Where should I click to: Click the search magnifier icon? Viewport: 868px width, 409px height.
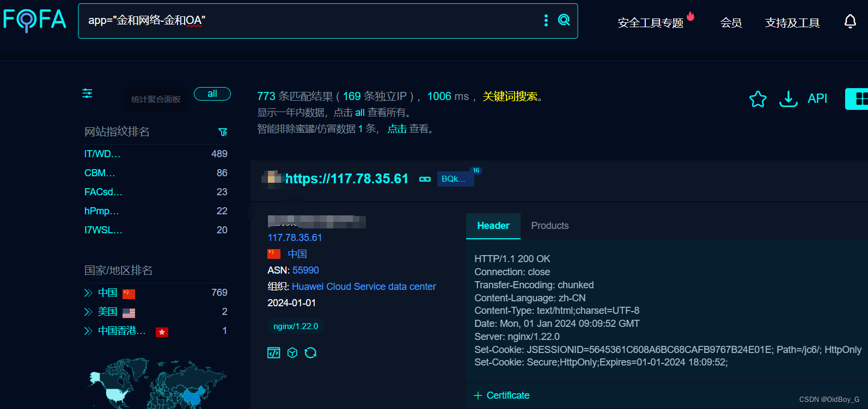(x=564, y=20)
